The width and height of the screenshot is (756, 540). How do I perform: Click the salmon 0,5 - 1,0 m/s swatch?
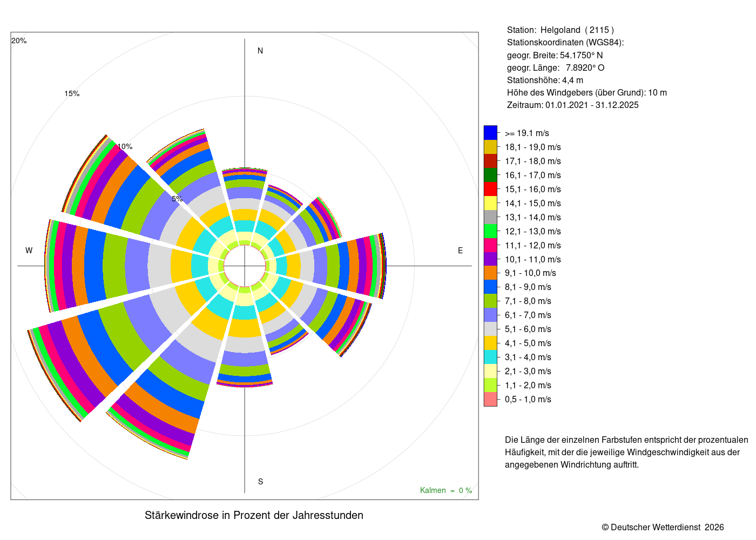(490, 399)
